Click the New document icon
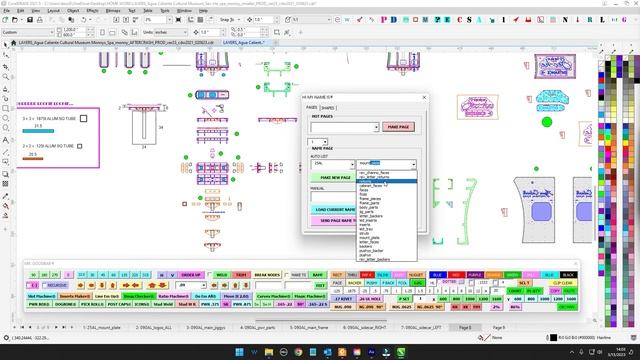The image size is (640, 360). click(x=5, y=20)
